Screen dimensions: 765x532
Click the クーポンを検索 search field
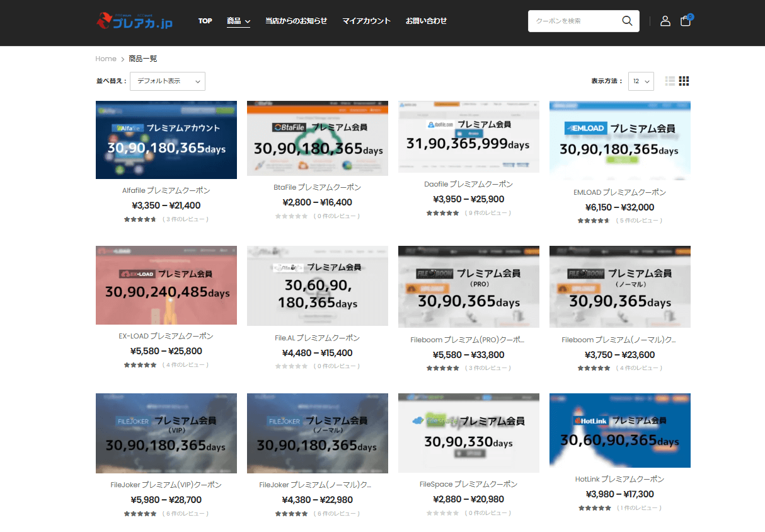click(x=573, y=21)
